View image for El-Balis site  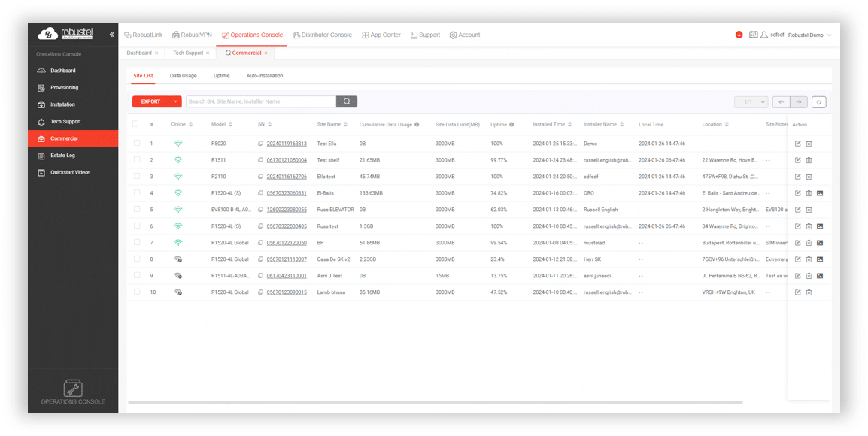pyautogui.click(x=820, y=193)
